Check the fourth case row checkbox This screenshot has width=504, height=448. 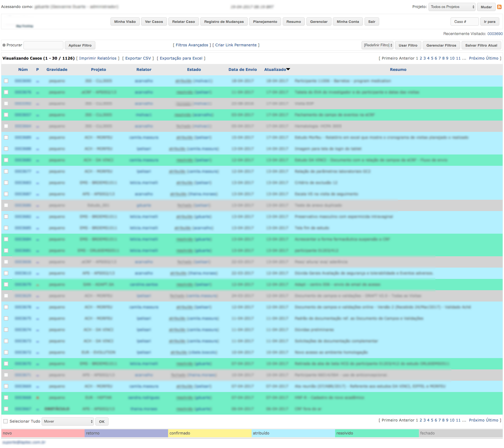[x=6, y=115]
